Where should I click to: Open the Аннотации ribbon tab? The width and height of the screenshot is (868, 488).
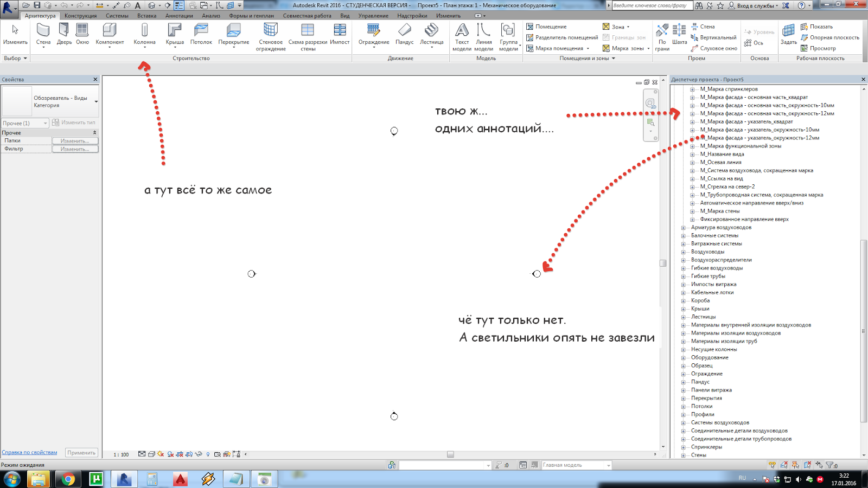(x=179, y=16)
